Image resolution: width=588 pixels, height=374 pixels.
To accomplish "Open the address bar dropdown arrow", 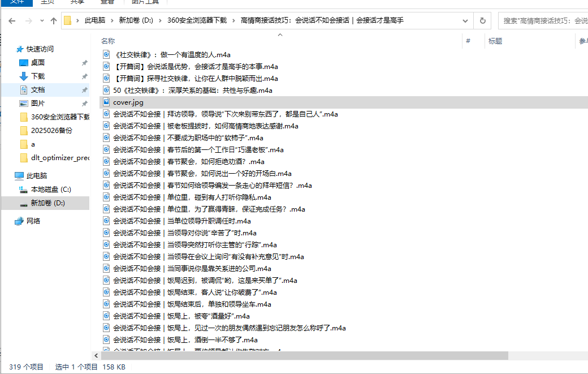I will click(x=465, y=20).
